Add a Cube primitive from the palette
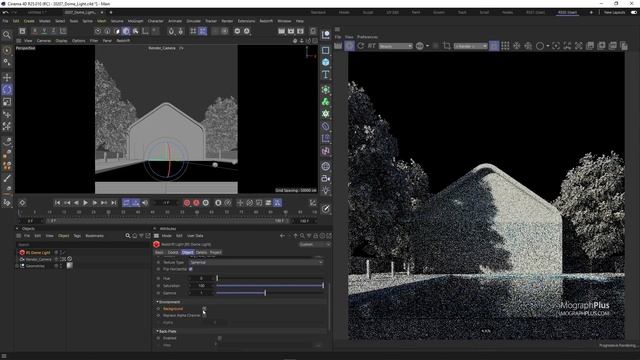The width and height of the screenshot is (640, 360). pos(325,62)
